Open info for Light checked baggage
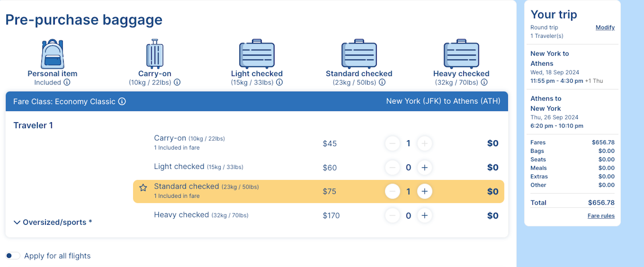Viewport: 644px width, 267px height. (x=279, y=82)
